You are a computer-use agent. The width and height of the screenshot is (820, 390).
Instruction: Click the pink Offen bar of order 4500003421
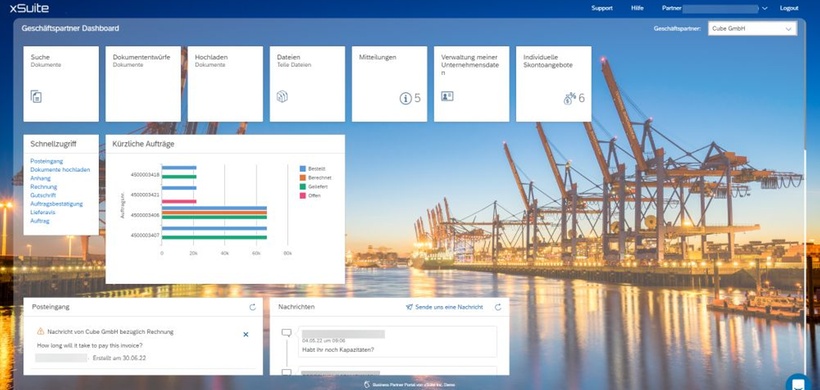point(179,201)
